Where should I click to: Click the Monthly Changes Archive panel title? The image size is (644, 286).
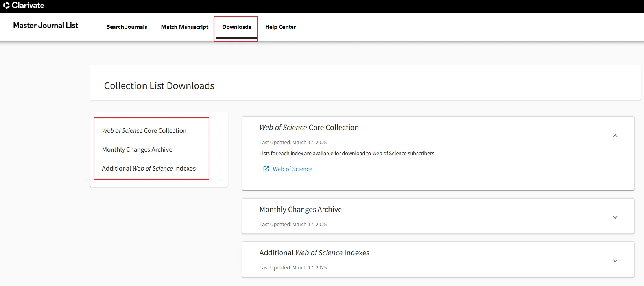[x=300, y=210]
